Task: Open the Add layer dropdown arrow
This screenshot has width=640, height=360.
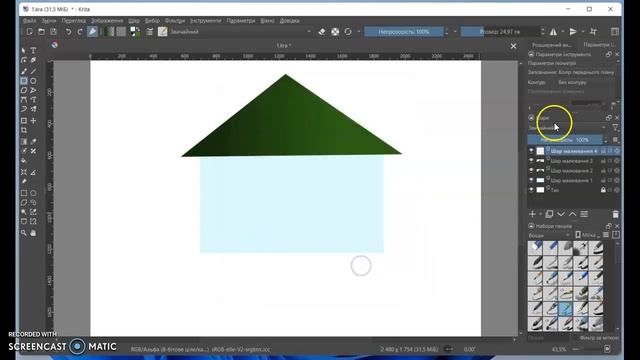Action: point(541,214)
